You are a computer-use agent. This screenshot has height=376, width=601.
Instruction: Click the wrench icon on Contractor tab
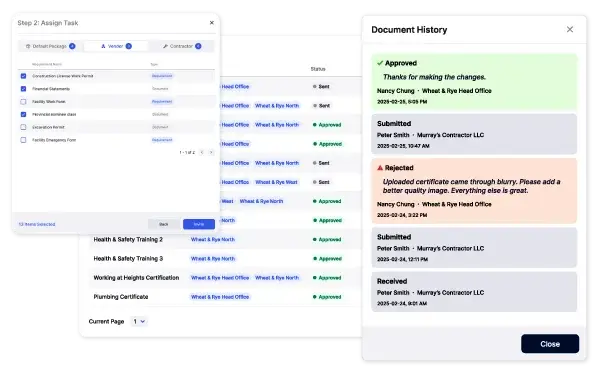click(x=165, y=46)
